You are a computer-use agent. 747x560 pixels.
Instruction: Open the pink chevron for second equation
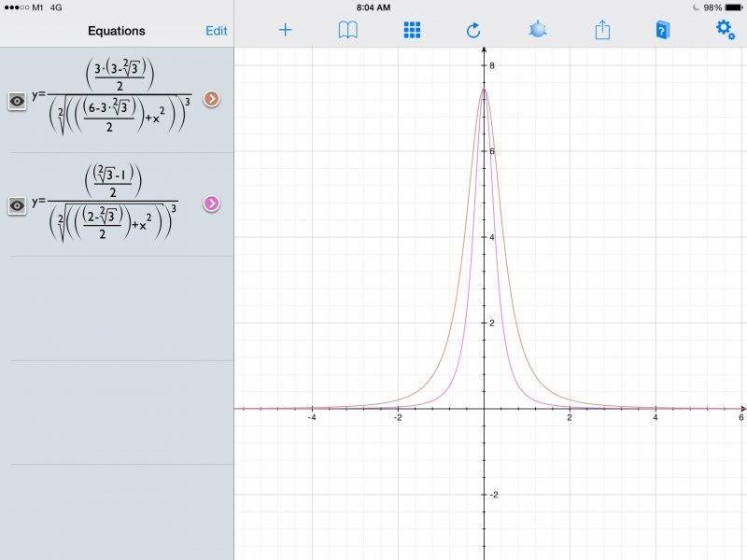pyautogui.click(x=212, y=203)
